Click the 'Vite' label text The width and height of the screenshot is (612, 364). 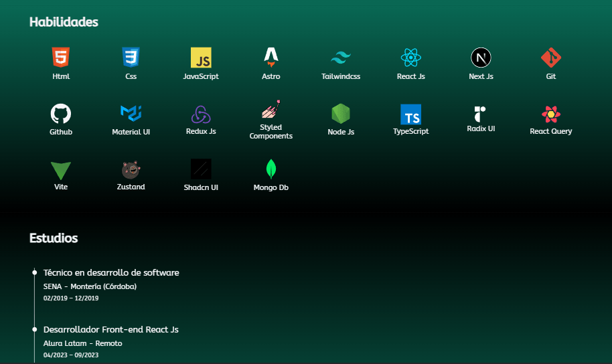[x=61, y=187]
